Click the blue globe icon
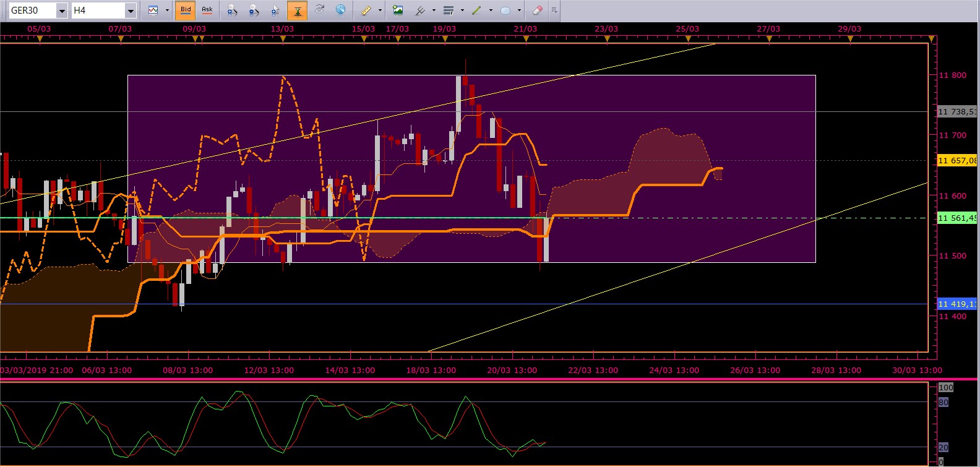The width and height of the screenshot is (980, 467). coord(341,10)
